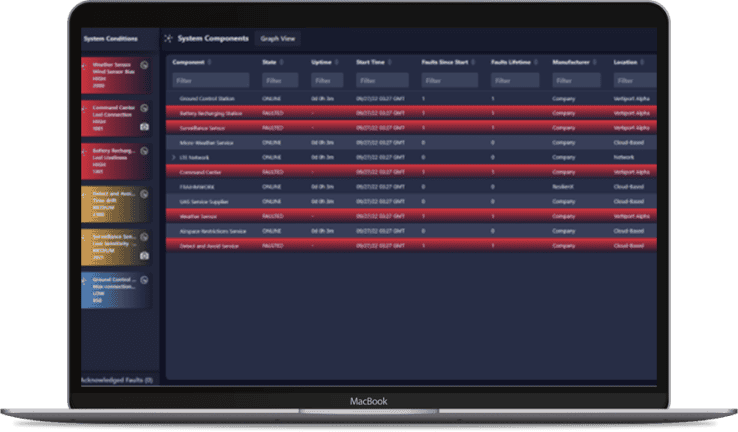Open camera icon on Surveillance Sensor card
The height and width of the screenshot is (432, 738).
pyautogui.click(x=144, y=256)
